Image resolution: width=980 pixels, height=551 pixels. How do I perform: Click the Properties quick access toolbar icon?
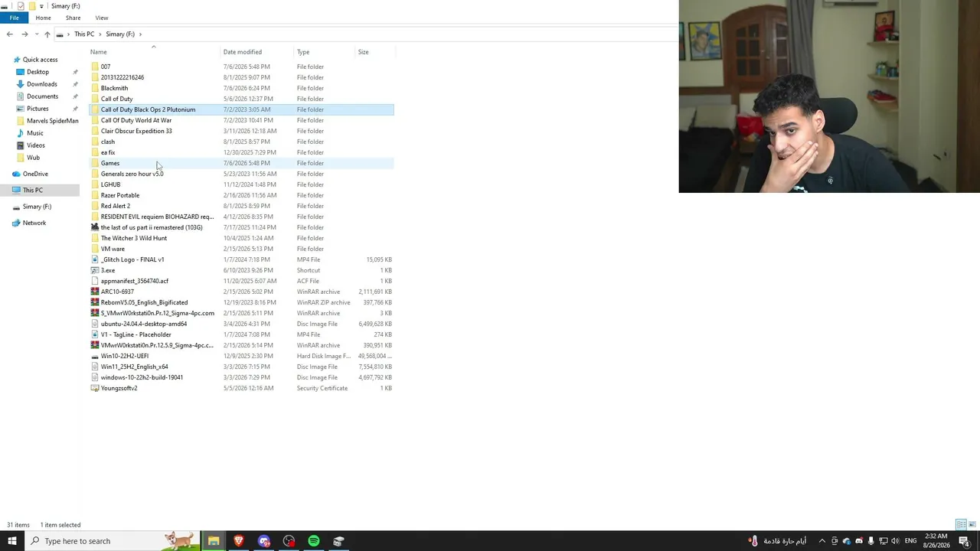(x=21, y=6)
